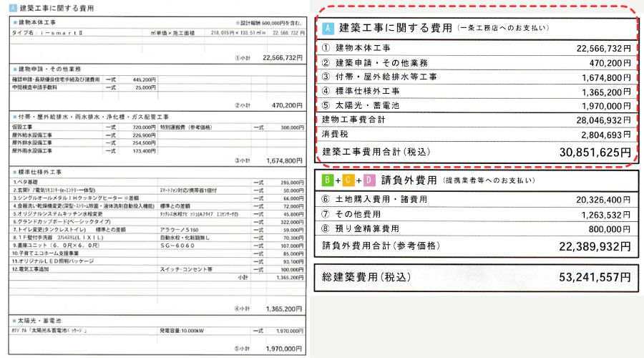Click the 仮設工事 row label
The image size is (644, 358).
(x=22, y=127)
